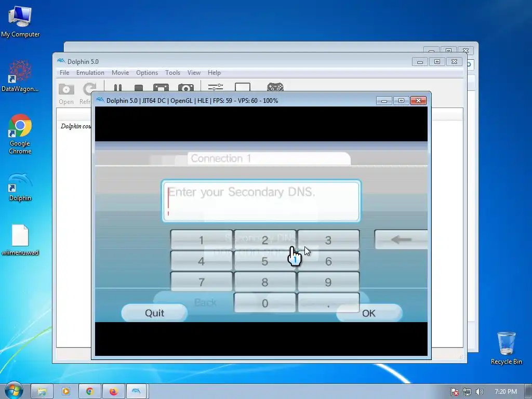532x399 pixels.
Task: Tap the 3 key on the Wii keypad
Action: (328, 240)
